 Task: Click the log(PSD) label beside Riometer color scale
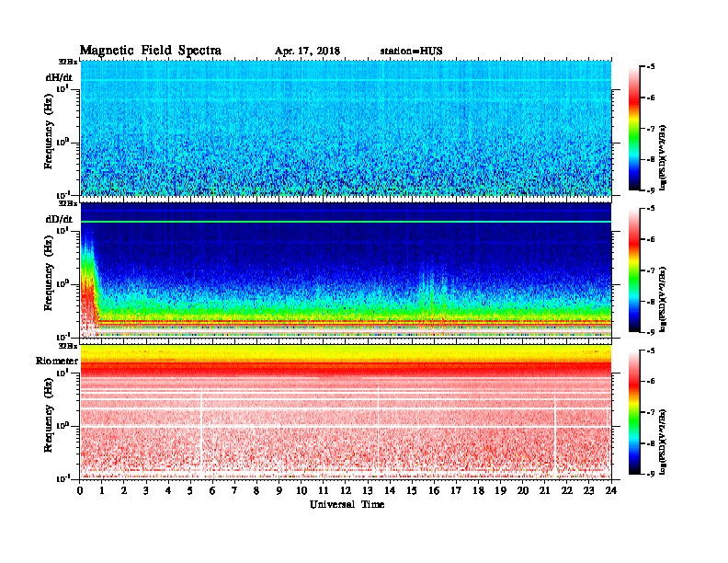coord(663,442)
